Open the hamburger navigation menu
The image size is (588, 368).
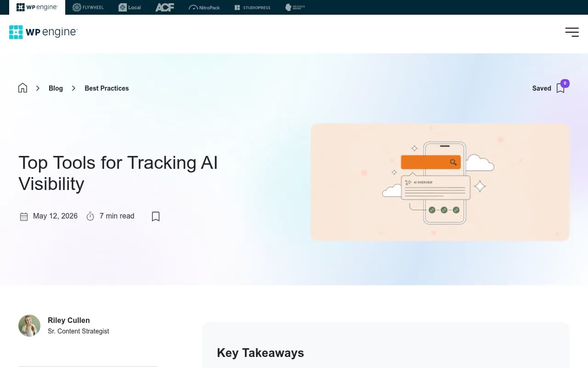572,32
